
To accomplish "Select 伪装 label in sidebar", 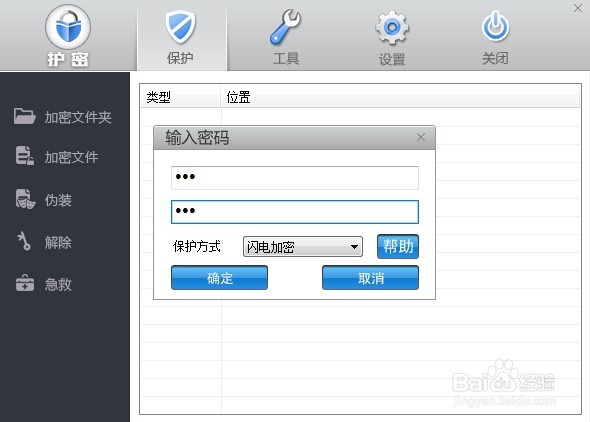I will (x=58, y=200).
